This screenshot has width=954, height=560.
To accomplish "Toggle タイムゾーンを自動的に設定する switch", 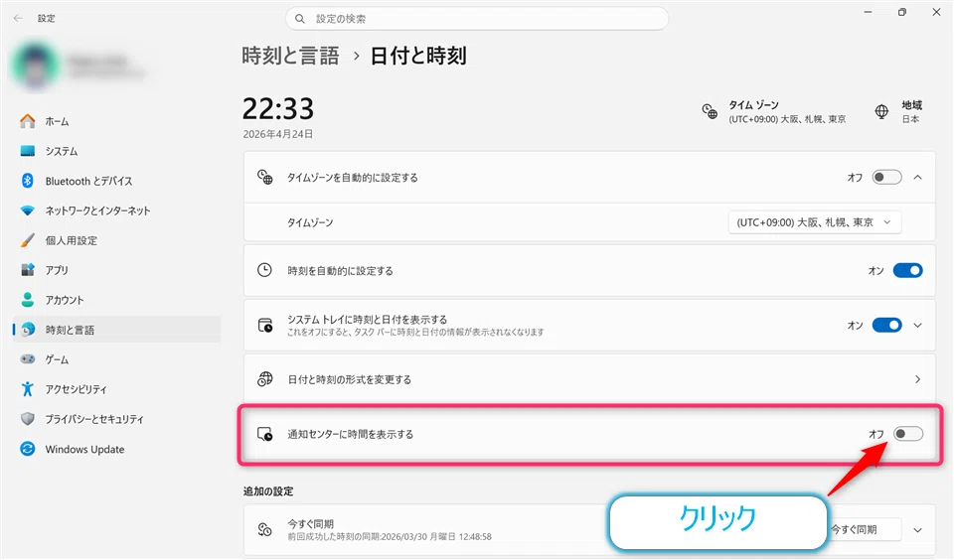I will tap(886, 178).
